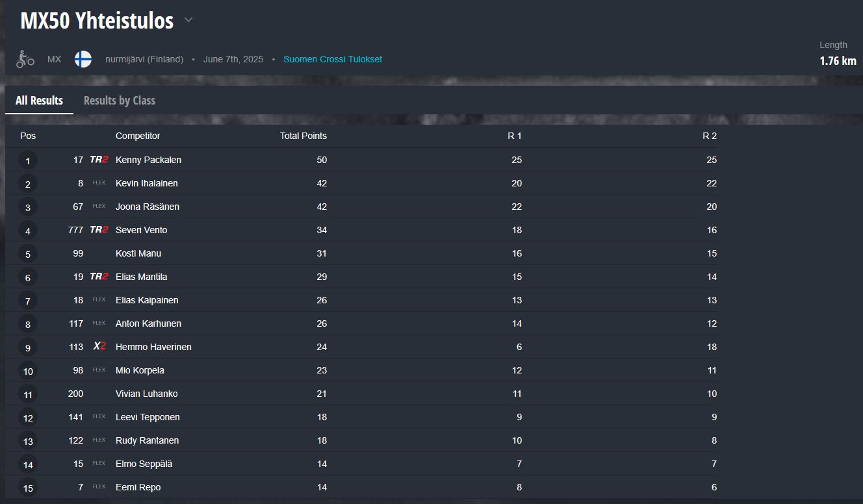Click TR2 logo beside Kenny Packalen
Screen dimensions: 863x504
[99, 160]
